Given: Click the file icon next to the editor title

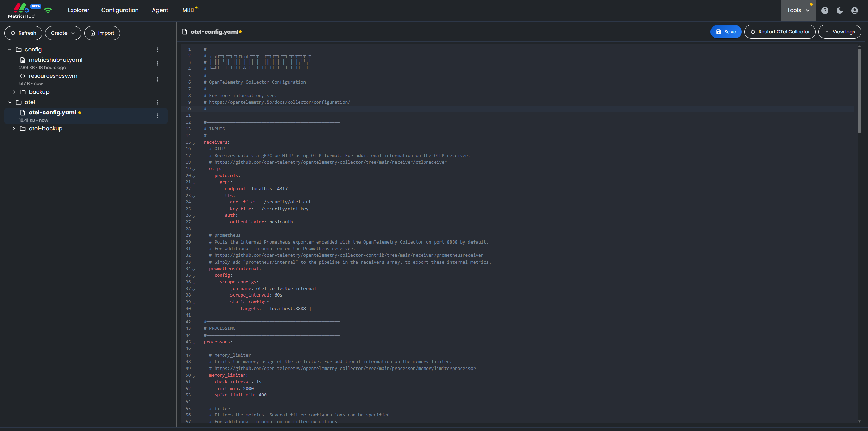Looking at the screenshot, I should coord(185,32).
